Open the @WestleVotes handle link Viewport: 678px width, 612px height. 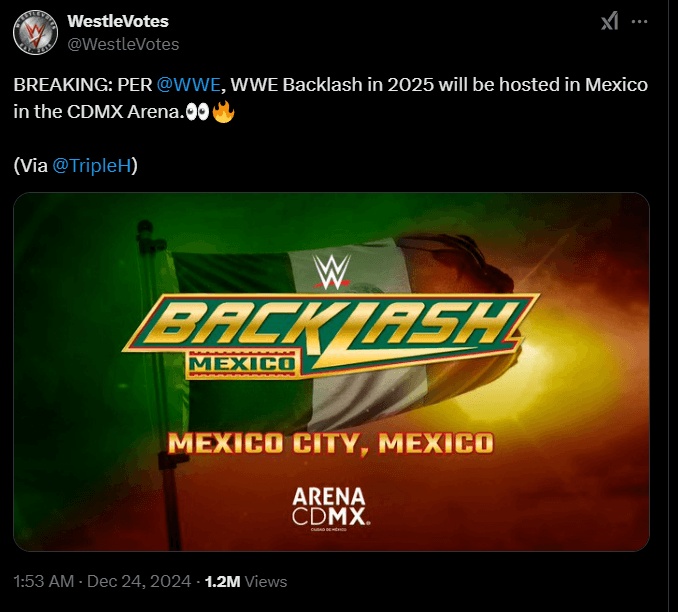[123, 44]
